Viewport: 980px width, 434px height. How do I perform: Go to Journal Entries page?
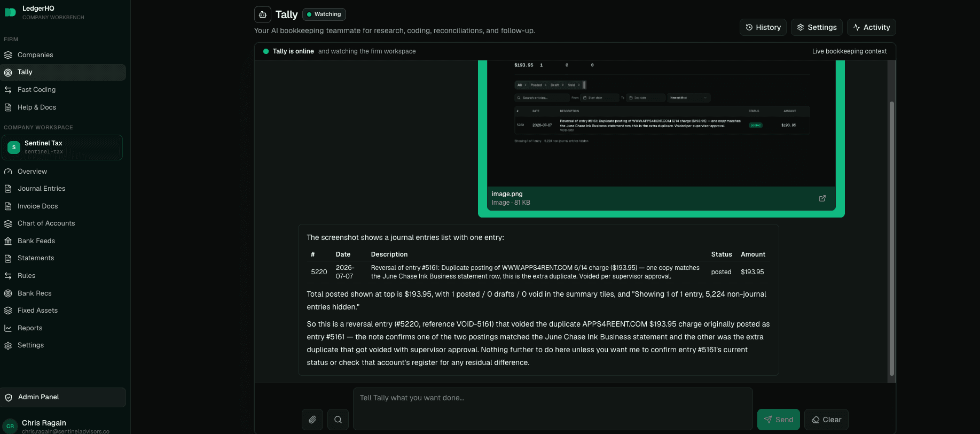click(x=63, y=189)
